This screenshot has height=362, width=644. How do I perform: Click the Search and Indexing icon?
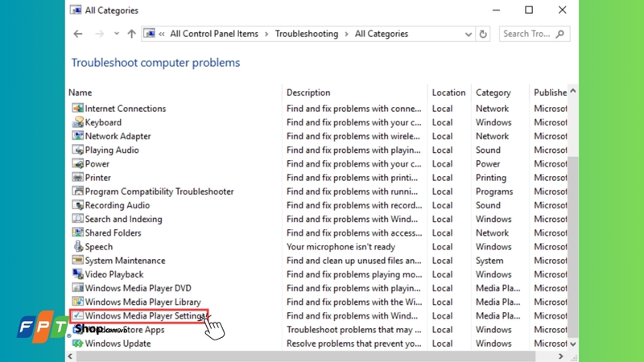[x=77, y=218]
